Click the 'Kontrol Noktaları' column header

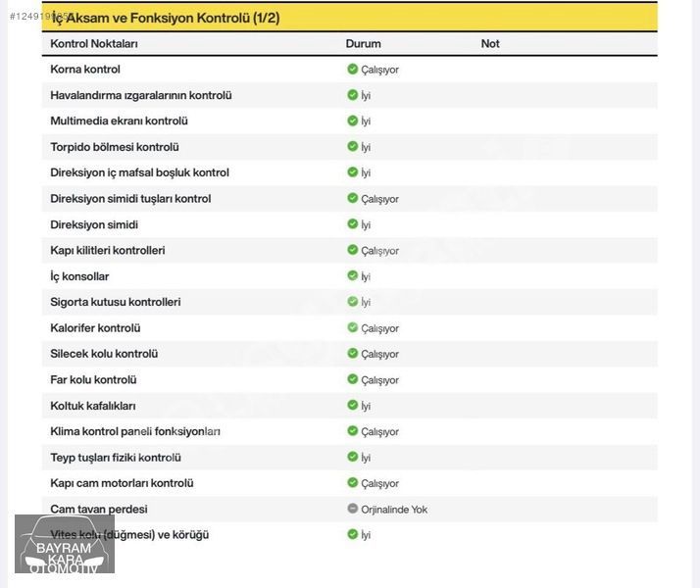pos(94,44)
